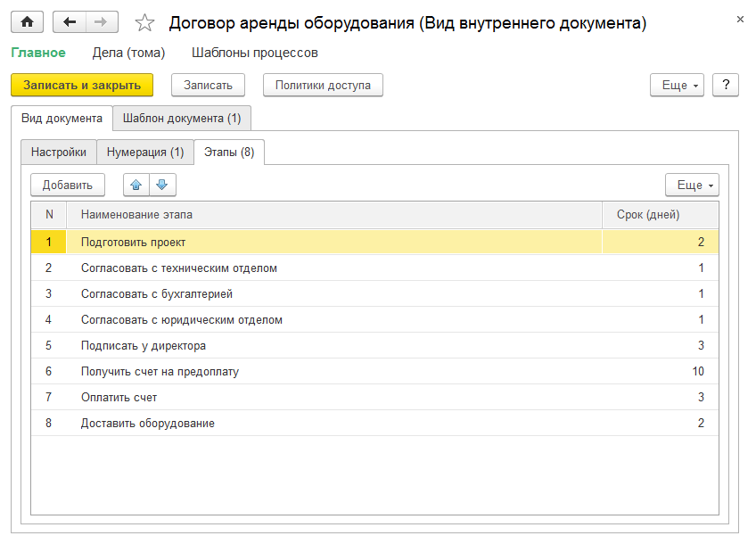Switch to the Нумерация tab
This screenshot has height=544, width=756.
pyautogui.click(x=145, y=152)
